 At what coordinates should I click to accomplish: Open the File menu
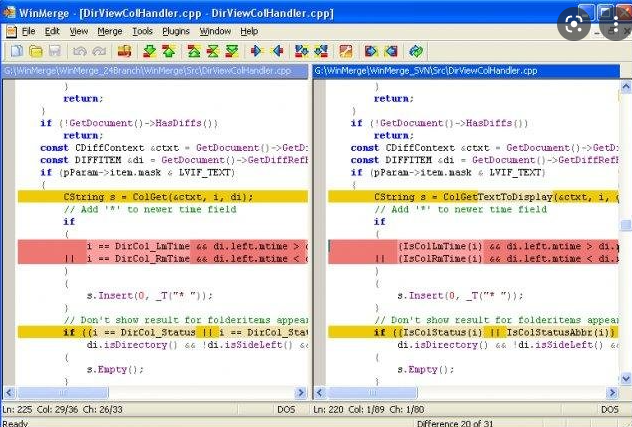pos(28,31)
